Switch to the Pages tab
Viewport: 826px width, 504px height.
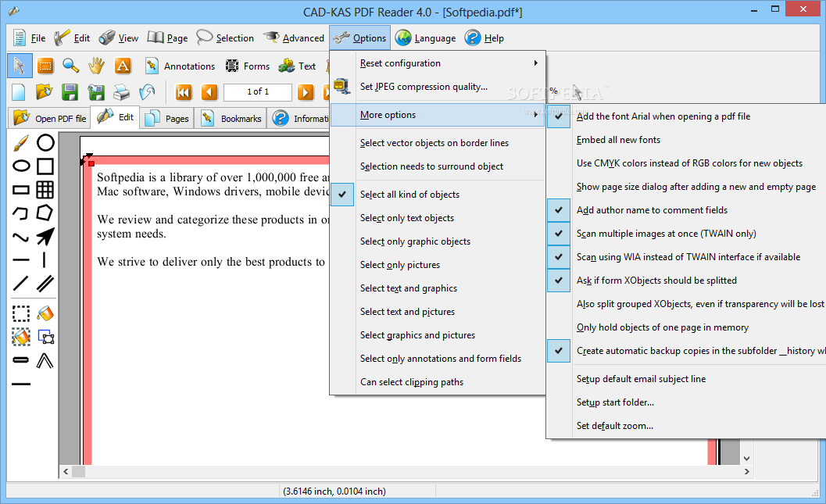coord(167,119)
